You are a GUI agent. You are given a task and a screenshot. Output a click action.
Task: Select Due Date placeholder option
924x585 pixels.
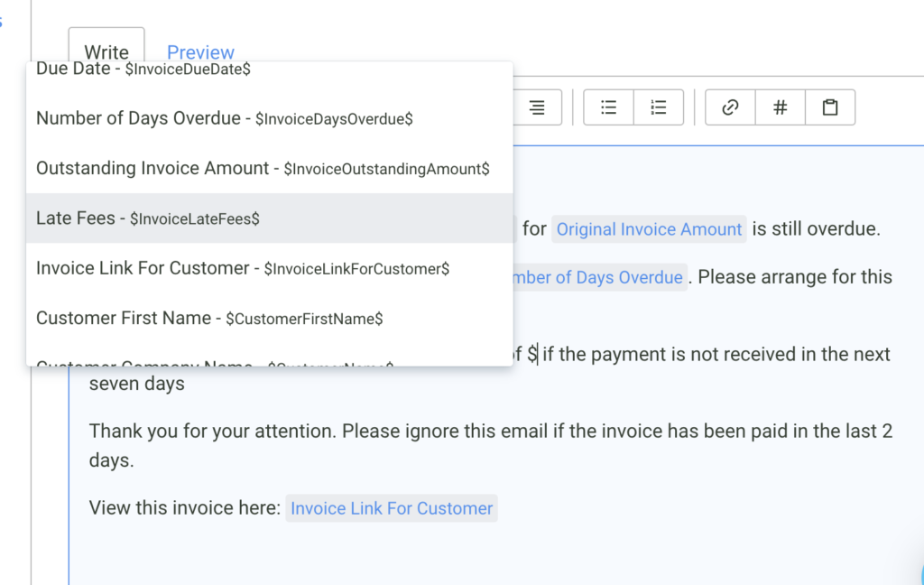(x=144, y=69)
